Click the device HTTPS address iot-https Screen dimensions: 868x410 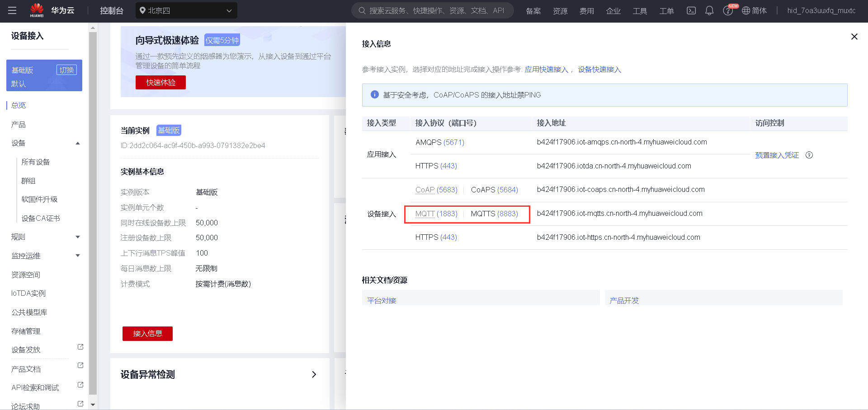618,238
